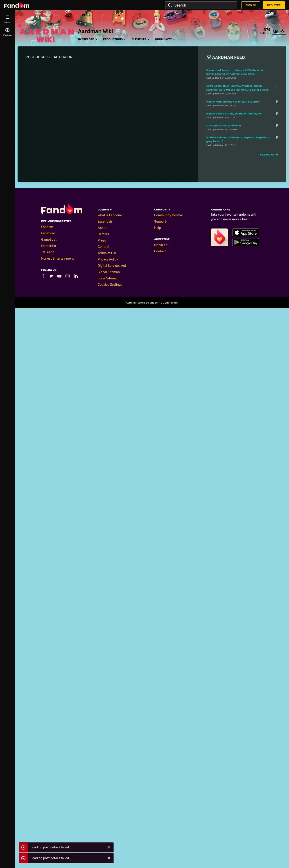Expand the Community dropdown in wiki navigation
The image size is (289, 868).
pyautogui.click(x=165, y=39)
